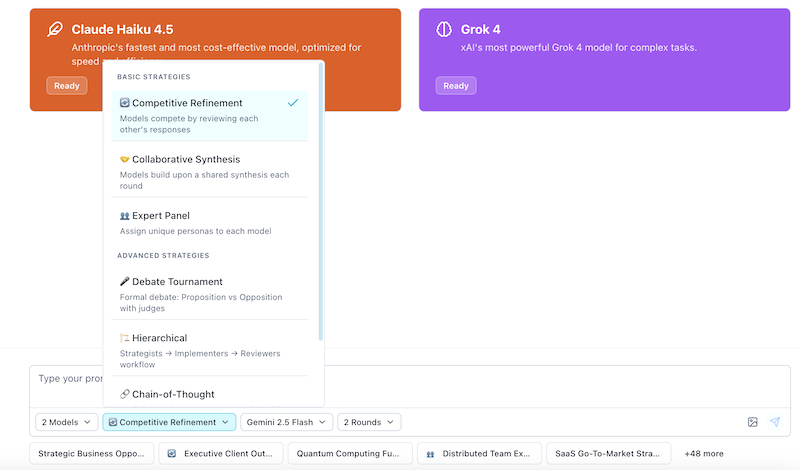Collapse the Competitive Refinement strategy dropdown
The height and width of the screenshot is (470, 800).
[x=169, y=422]
